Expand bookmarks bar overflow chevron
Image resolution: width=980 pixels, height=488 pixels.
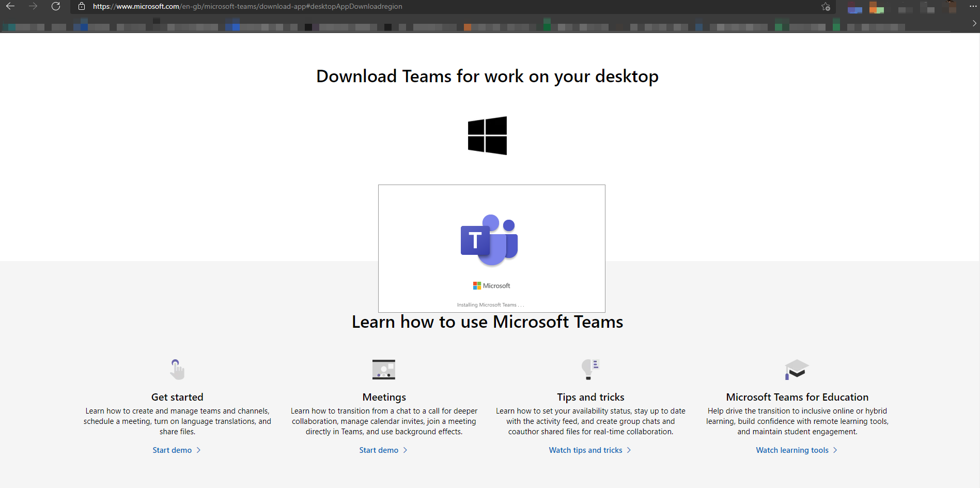pyautogui.click(x=974, y=23)
